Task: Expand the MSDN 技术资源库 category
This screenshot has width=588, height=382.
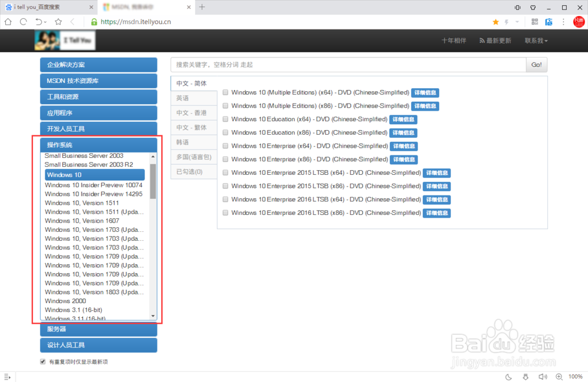Action: pos(99,81)
